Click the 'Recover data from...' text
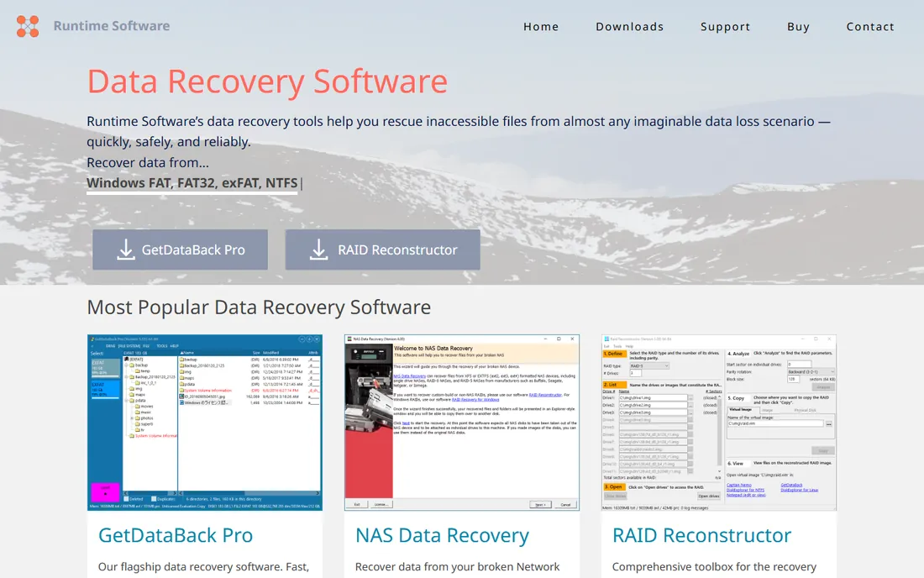Screen dimensions: 924x578 (147, 163)
